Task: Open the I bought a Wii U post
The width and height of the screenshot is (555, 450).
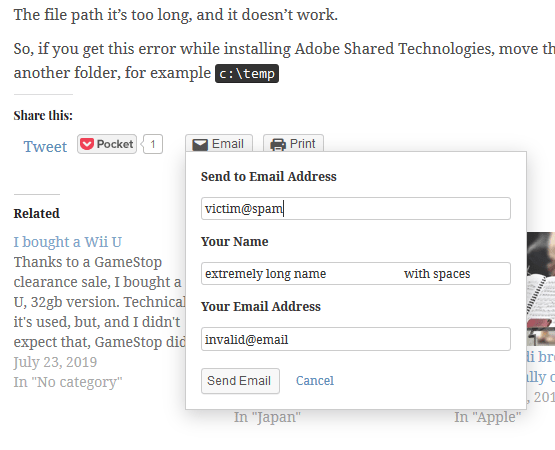Action: tap(68, 242)
